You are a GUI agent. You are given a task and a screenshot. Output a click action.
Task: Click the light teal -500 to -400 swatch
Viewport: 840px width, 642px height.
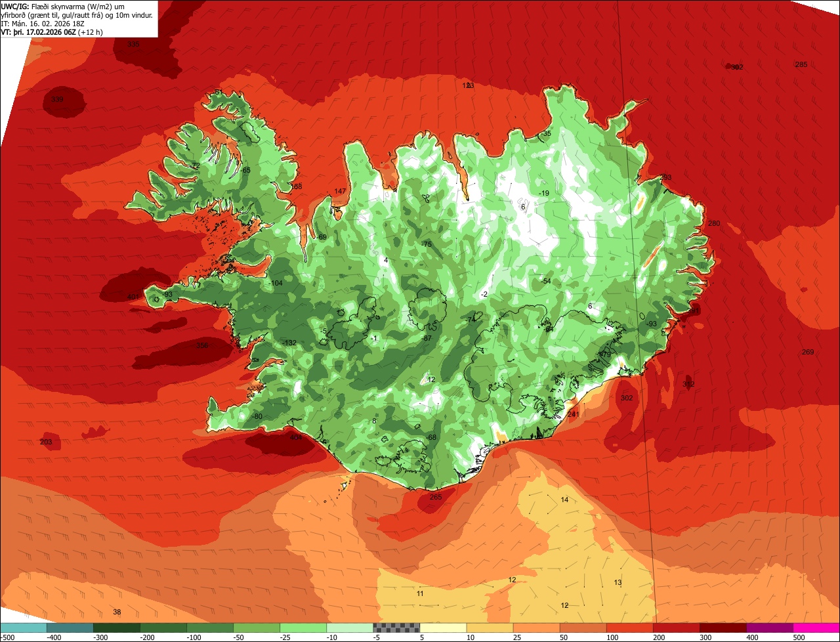click(23, 628)
